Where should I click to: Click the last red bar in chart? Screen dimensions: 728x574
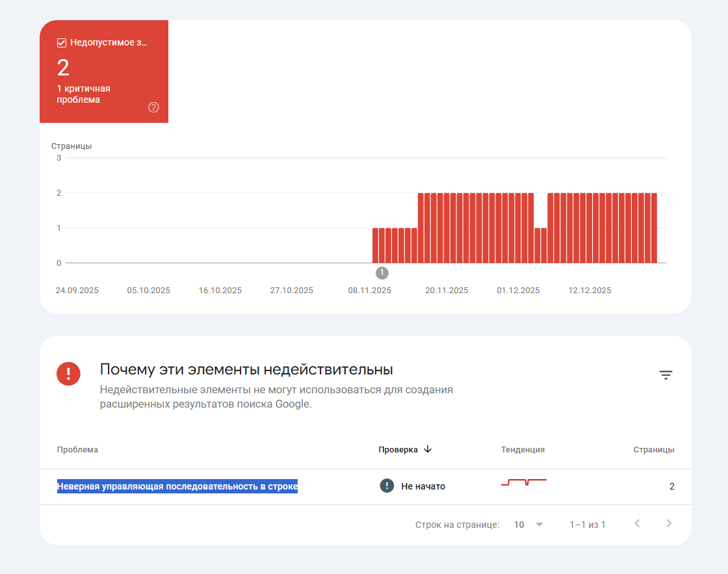(654, 228)
